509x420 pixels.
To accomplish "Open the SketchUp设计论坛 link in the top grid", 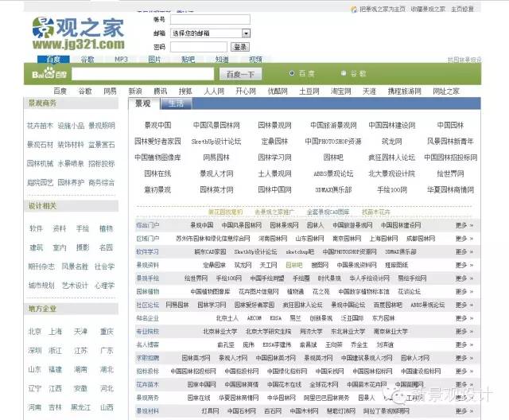I will tap(216, 142).
